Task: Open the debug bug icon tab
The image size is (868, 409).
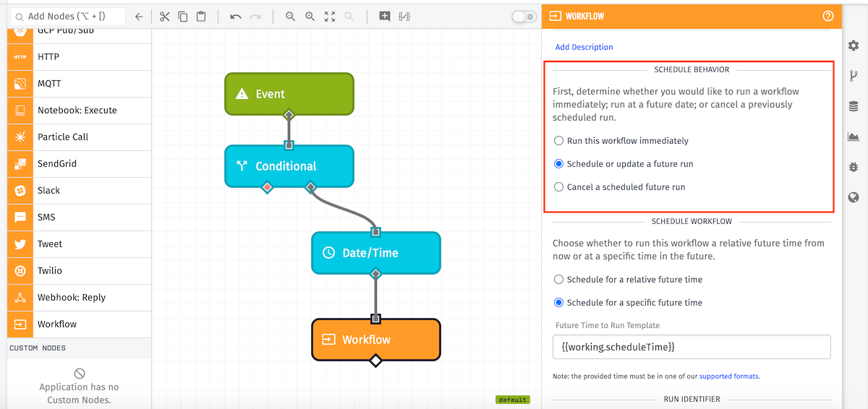Action: [854, 167]
